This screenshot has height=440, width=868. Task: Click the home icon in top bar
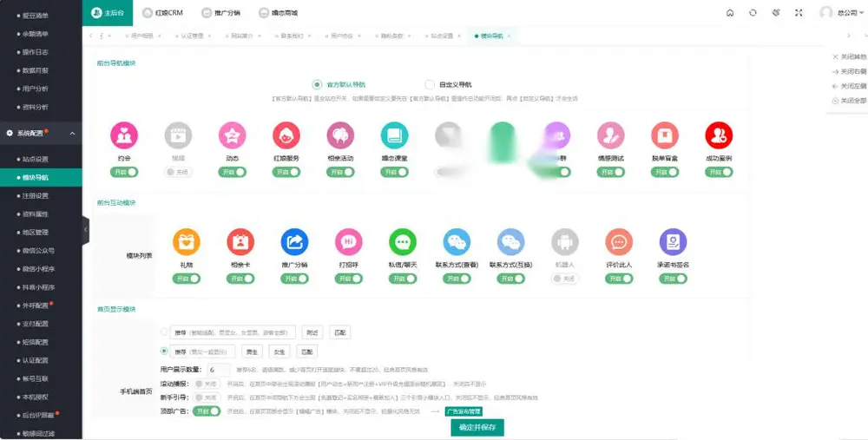click(x=730, y=13)
